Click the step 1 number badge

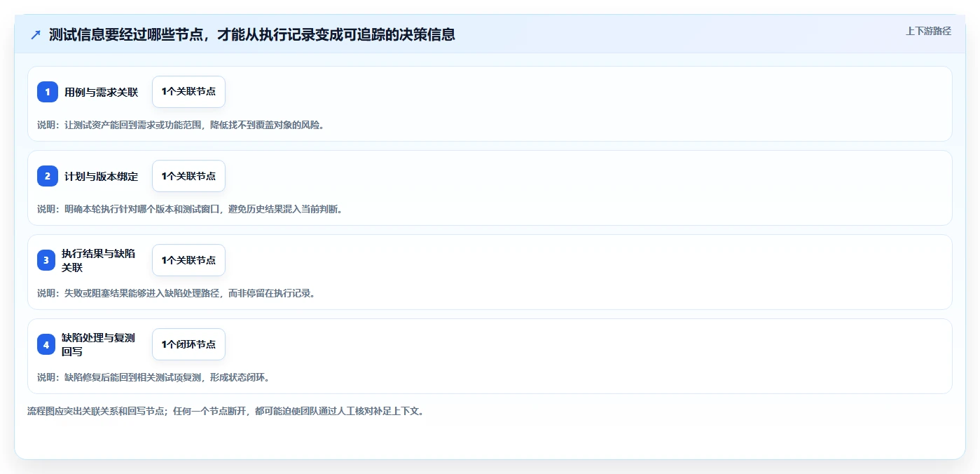48,92
